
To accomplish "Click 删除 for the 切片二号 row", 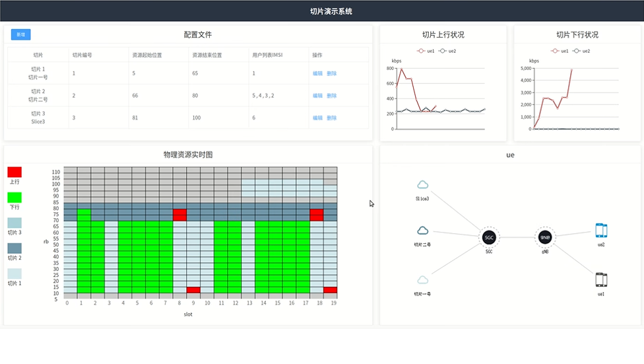I will [332, 96].
